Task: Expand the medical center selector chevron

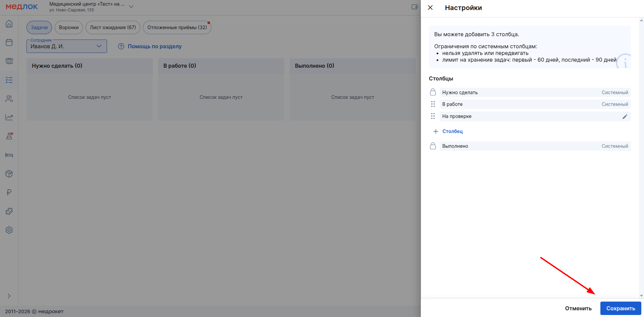Action: 131,7
